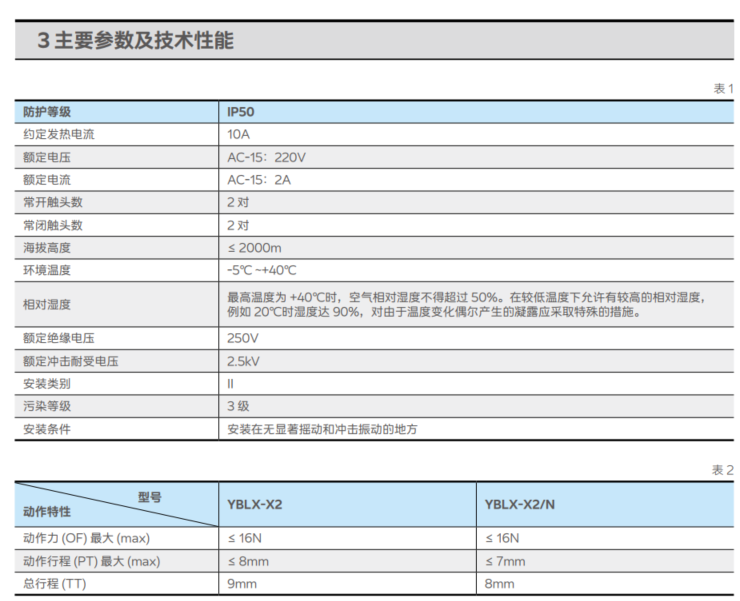Viewport: 740px width, 601px height.
Task: Click the AC-15: 2A value
Action: 259,180
